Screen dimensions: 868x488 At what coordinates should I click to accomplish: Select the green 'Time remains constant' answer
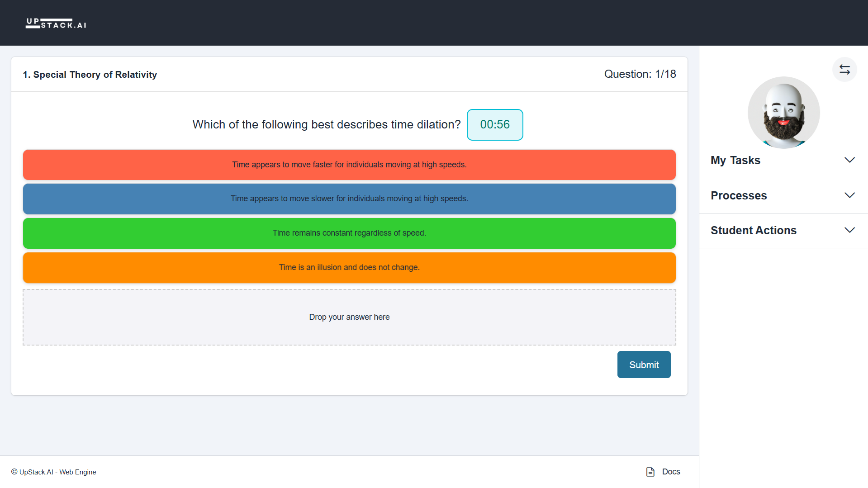(x=349, y=233)
